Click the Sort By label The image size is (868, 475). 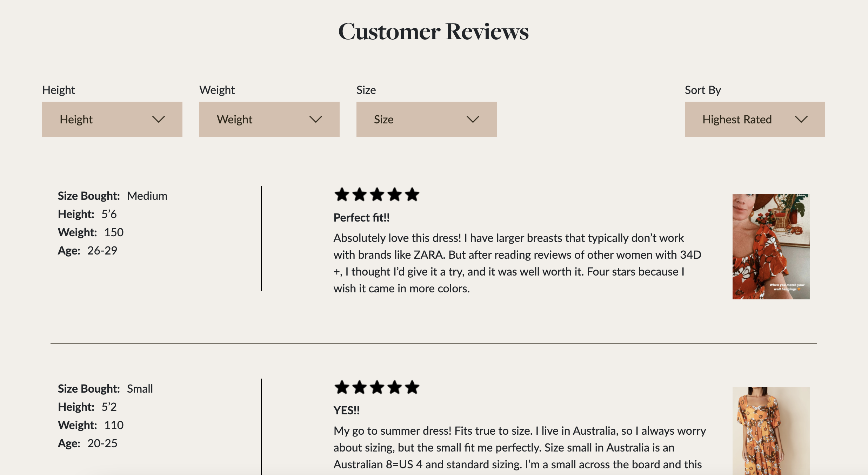click(703, 90)
